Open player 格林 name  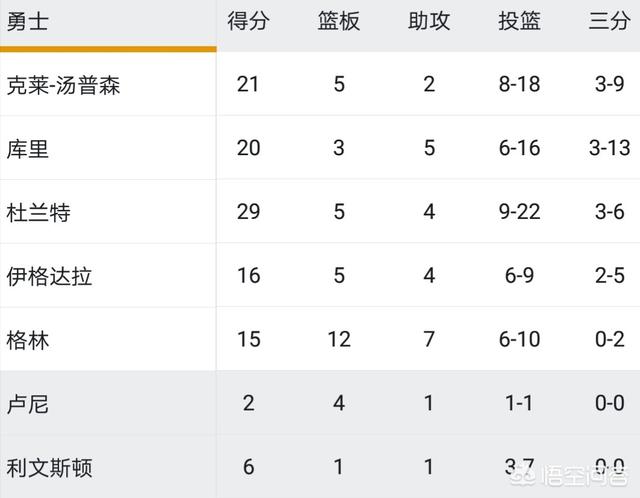28,340
